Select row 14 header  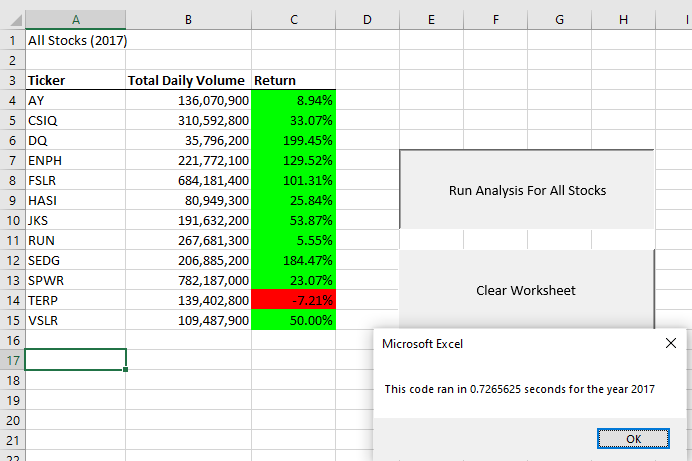point(13,300)
